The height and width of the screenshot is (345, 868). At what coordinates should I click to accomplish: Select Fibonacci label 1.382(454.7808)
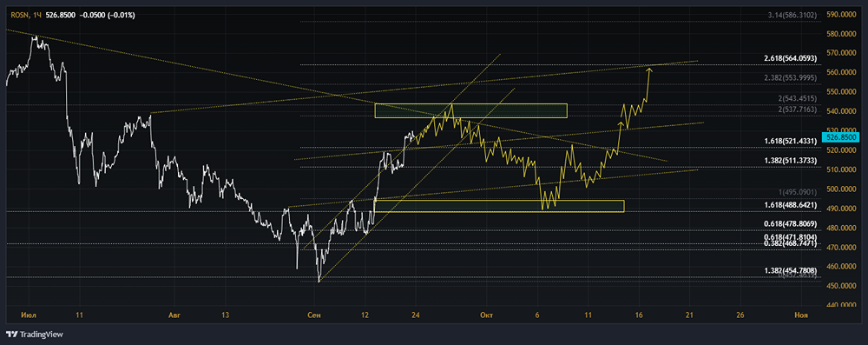tap(790, 270)
